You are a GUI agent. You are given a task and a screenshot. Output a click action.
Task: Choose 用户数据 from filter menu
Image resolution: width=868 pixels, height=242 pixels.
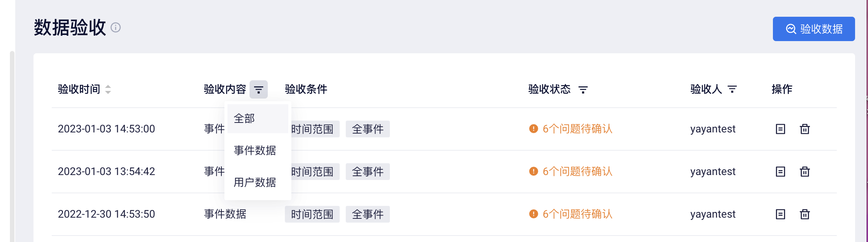pos(258,183)
